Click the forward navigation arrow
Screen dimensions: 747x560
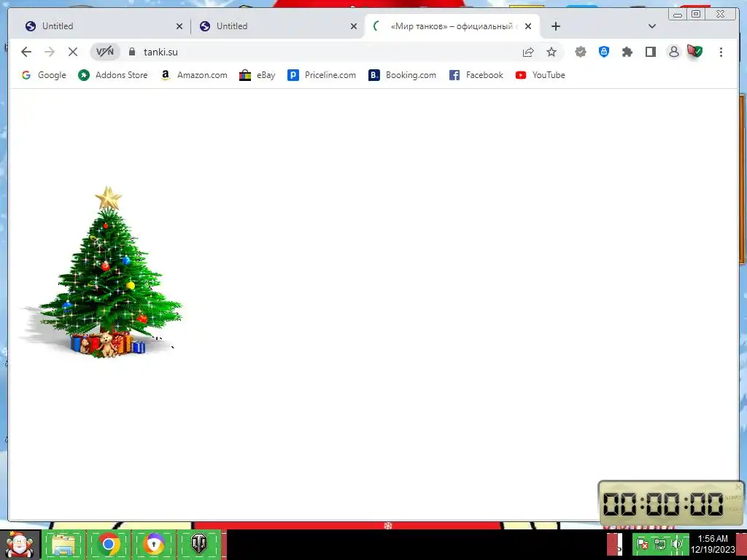click(x=50, y=52)
